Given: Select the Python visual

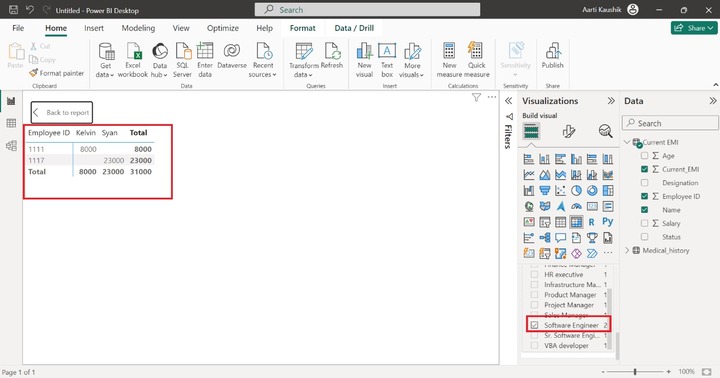Looking at the screenshot, I should point(608,222).
